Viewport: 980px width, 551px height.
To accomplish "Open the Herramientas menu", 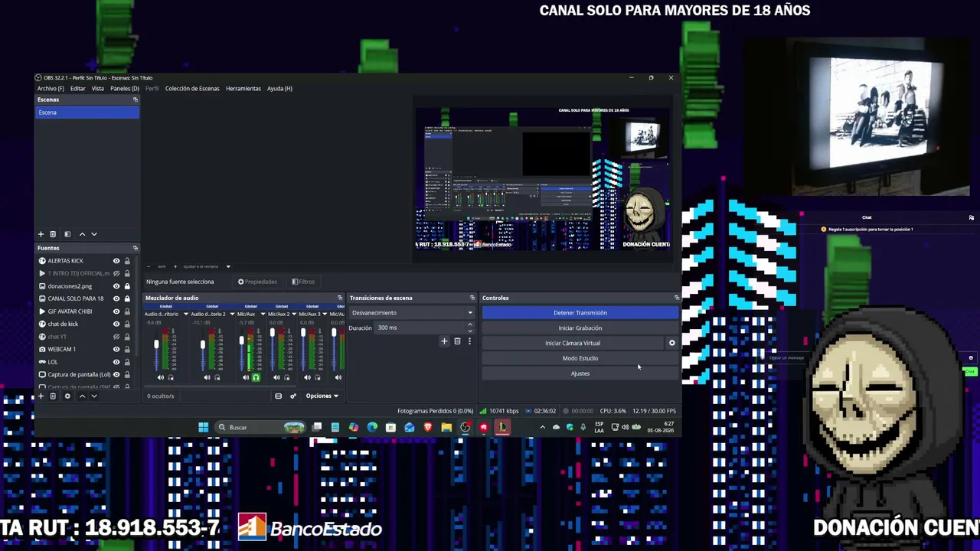I will click(243, 89).
